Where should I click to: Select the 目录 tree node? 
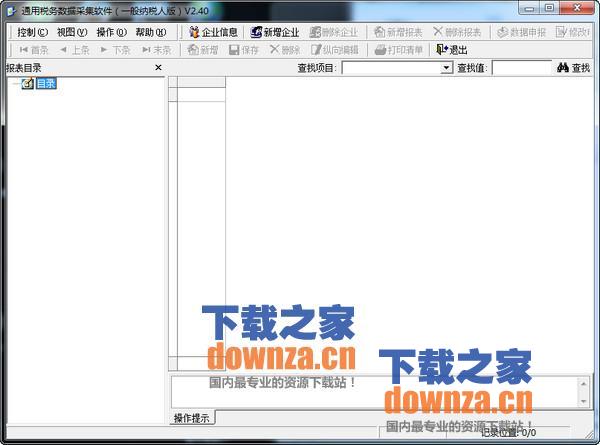pyautogui.click(x=46, y=83)
